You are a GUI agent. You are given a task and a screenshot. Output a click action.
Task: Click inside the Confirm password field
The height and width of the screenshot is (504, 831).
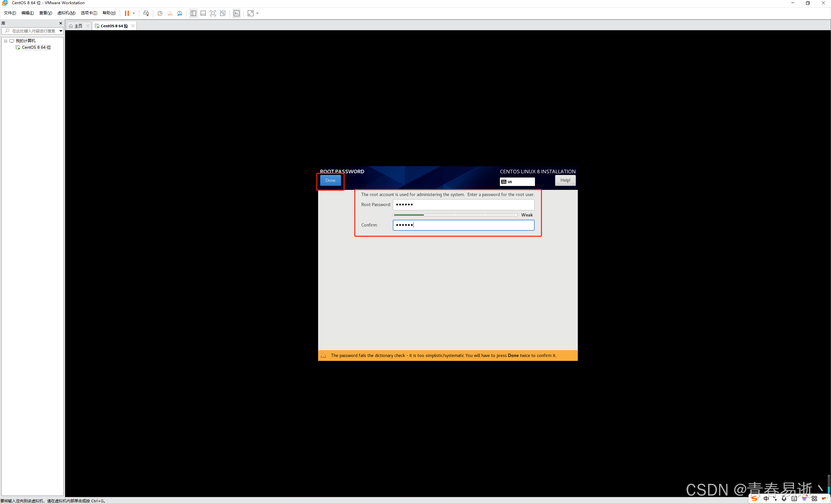464,225
